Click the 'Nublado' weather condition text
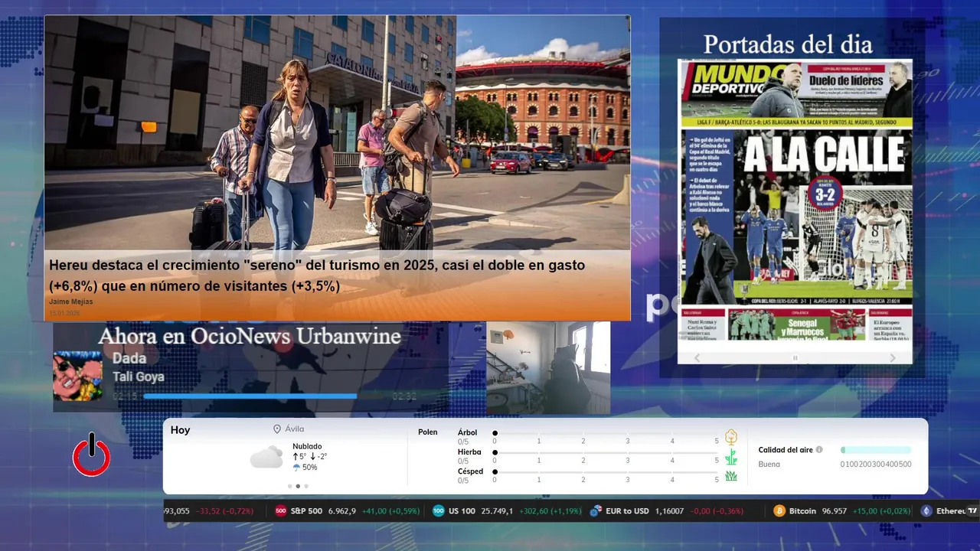The width and height of the screenshot is (980, 551). point(307,446)
